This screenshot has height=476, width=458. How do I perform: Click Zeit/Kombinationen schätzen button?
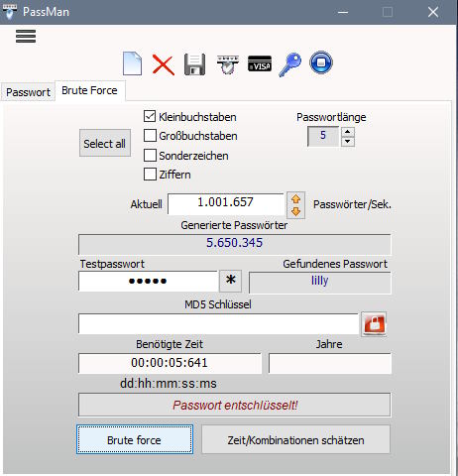click(x=295, y=439)
